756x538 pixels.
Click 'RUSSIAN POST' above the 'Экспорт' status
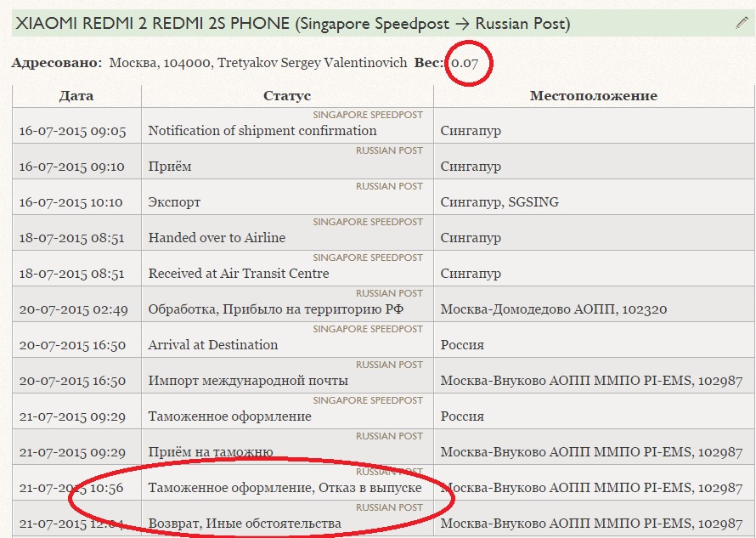[389, 186]
